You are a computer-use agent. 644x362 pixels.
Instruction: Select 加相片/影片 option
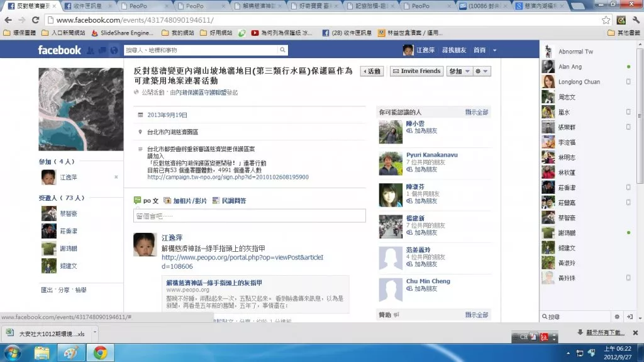click(186, 201)
